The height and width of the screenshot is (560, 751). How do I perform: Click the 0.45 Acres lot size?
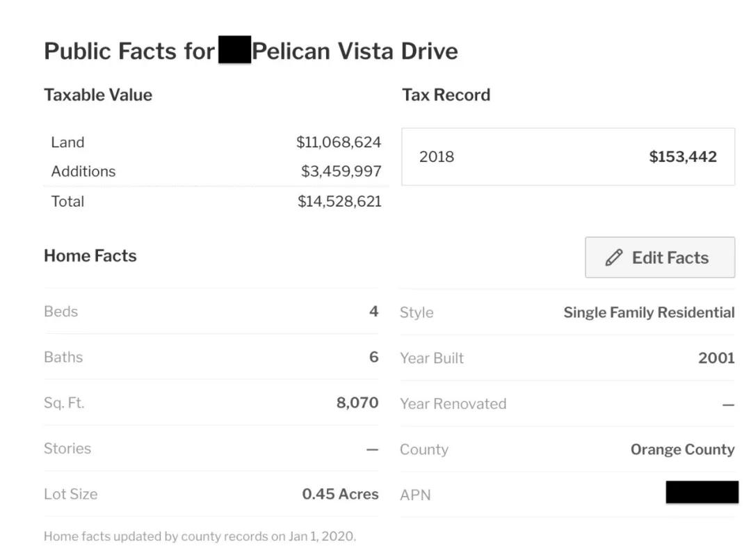[x=340, y=495]
